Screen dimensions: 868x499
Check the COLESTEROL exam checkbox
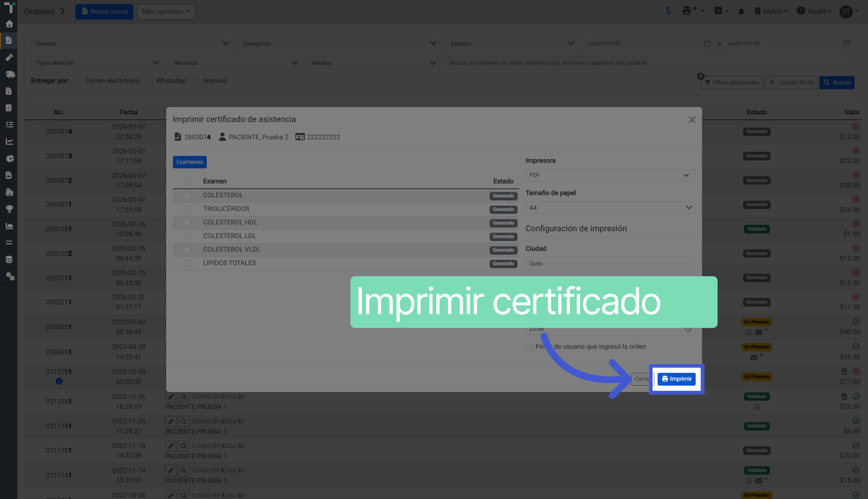click(x=187, y=196)
